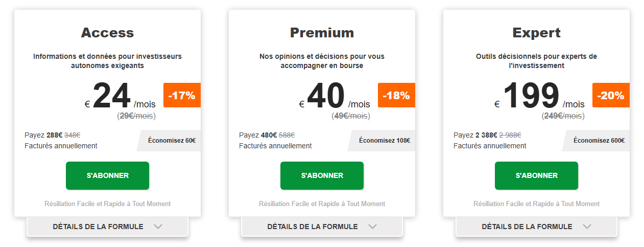Click the 199 €/mois price on Expert
The image size is (644, 247).
[x=531, y=96]
